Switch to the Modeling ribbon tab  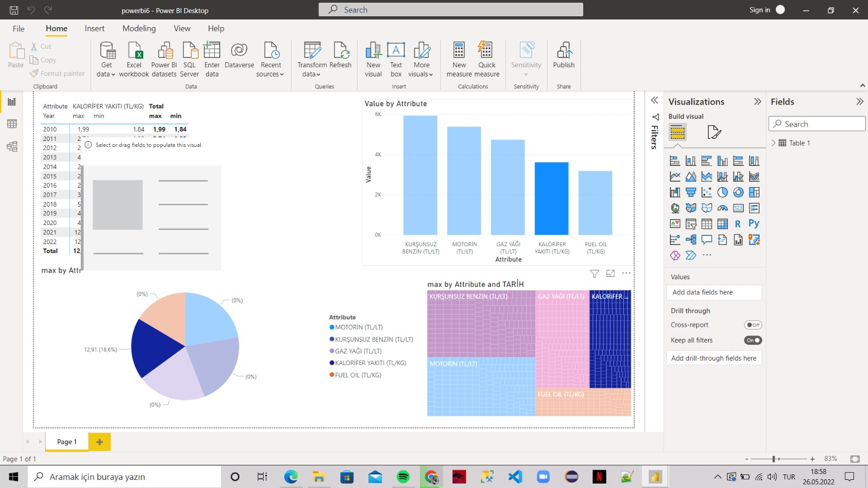pos(138,28)
